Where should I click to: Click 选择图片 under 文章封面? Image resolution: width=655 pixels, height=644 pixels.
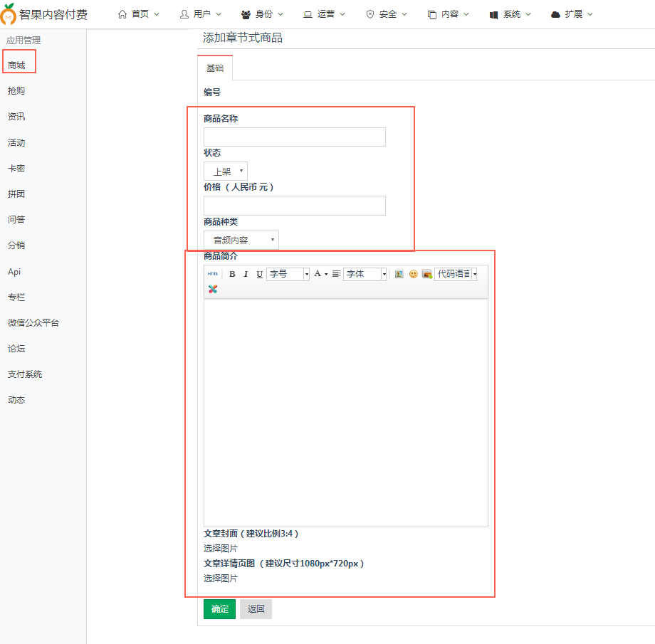[x=221, y=549]
